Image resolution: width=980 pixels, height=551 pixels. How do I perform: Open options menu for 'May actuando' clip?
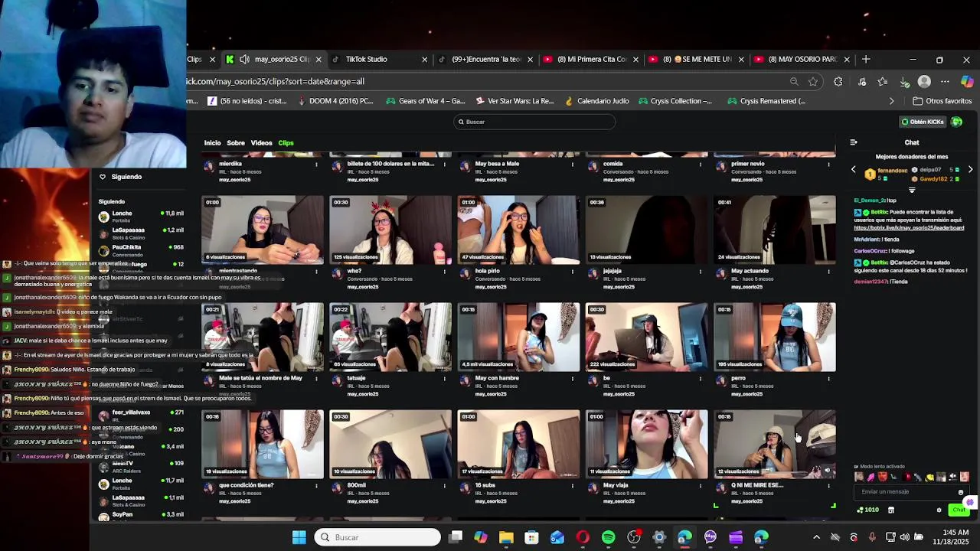828,271
